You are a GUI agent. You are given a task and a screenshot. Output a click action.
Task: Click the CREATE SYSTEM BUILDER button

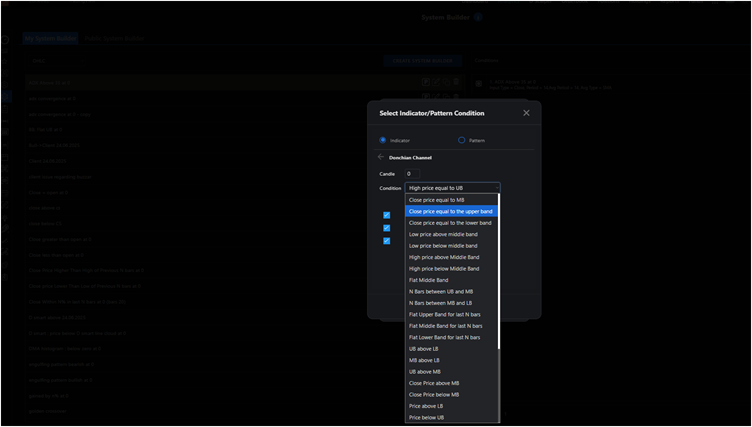pyautogui.click(x=423, y=61)
